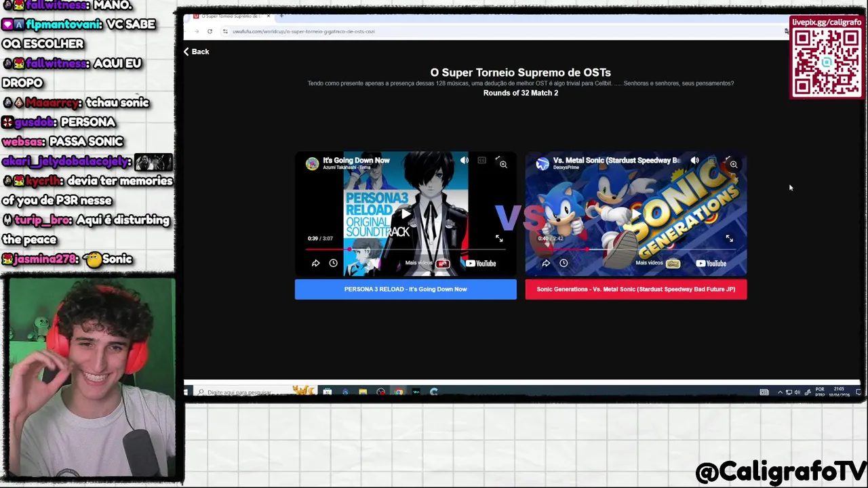
Task: Zoom into the Persona 3 Reload video
Action: coord(503,164)
